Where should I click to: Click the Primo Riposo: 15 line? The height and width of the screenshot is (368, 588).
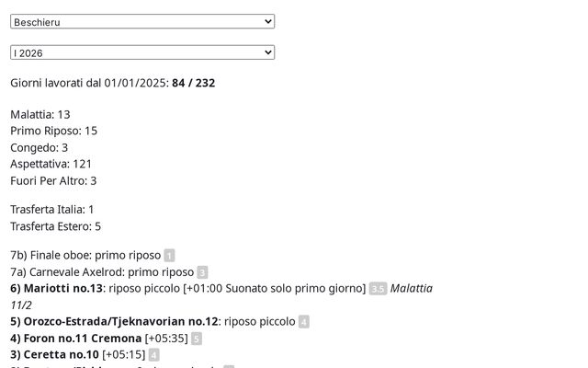(53, 131)
